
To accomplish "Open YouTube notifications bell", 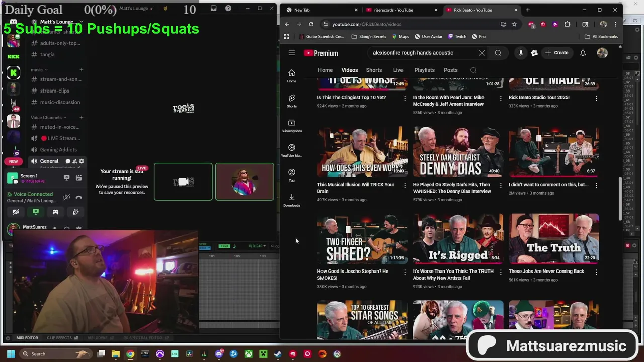I will click(583, 53).
